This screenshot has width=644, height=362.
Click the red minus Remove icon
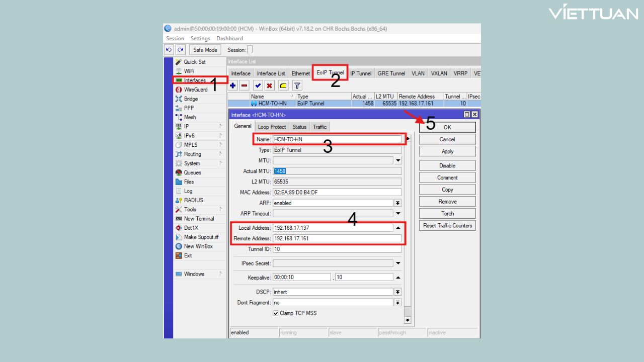point(244,86)
